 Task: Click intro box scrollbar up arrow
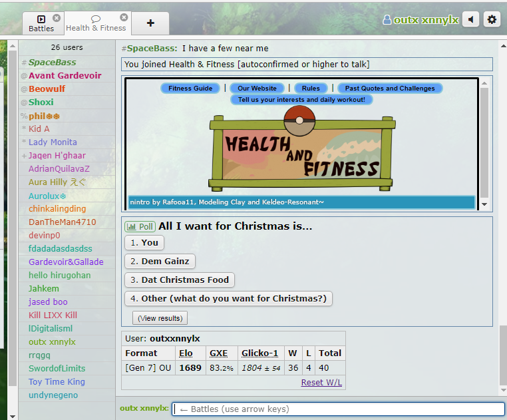click(484, 83)
